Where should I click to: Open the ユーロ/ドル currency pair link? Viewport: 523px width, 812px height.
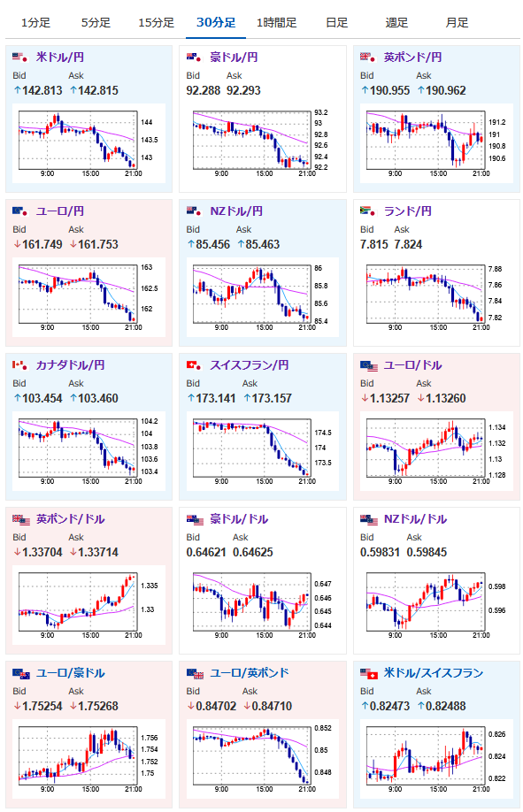point(412,365)
